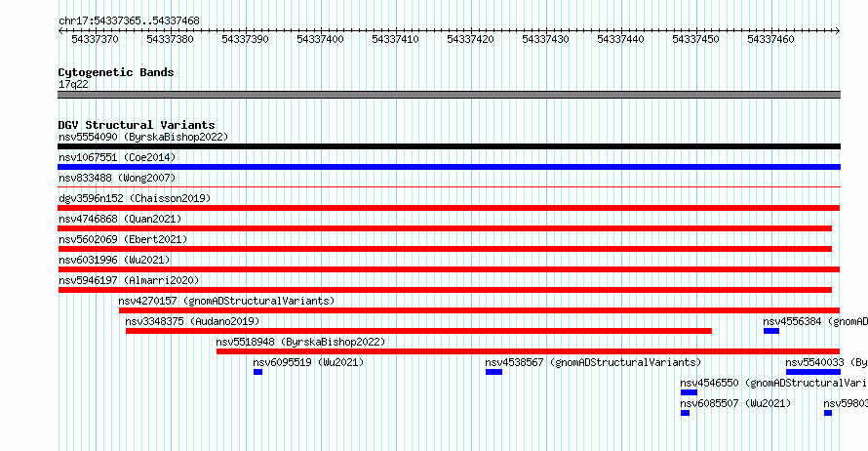Click ruler position 54337440
Screen dimensions: 868x451
click(620, 39)
